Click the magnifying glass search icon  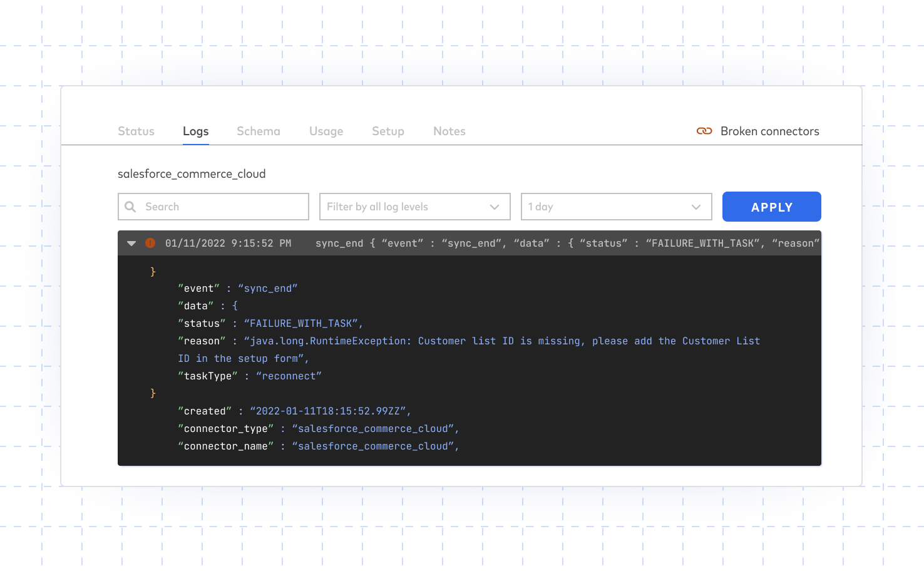pyautogui.click(x=130, y=207)
